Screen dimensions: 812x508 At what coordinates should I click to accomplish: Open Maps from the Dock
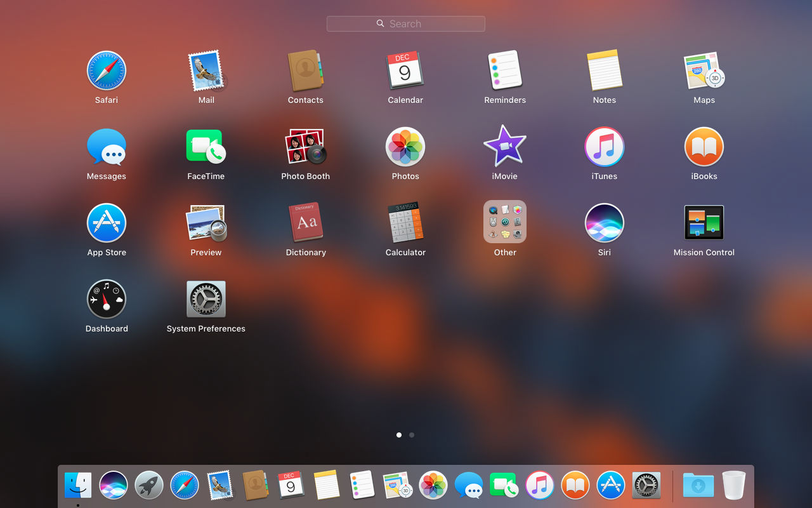click(398, 486)
